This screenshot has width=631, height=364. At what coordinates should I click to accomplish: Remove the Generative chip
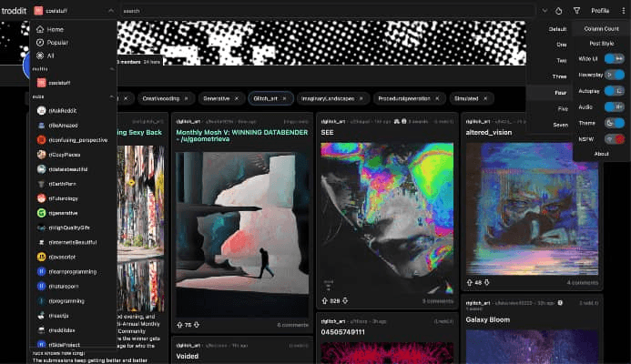(x=237, y=98)
